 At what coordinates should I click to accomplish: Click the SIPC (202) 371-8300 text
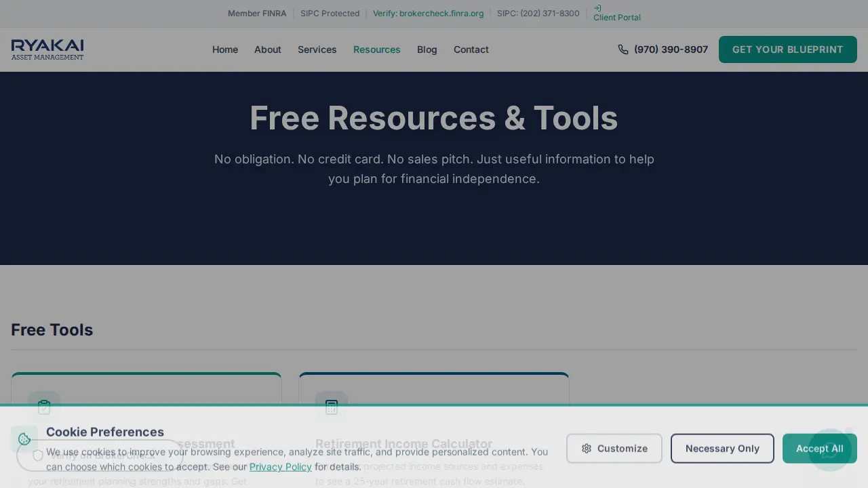(x=538, y=14)
